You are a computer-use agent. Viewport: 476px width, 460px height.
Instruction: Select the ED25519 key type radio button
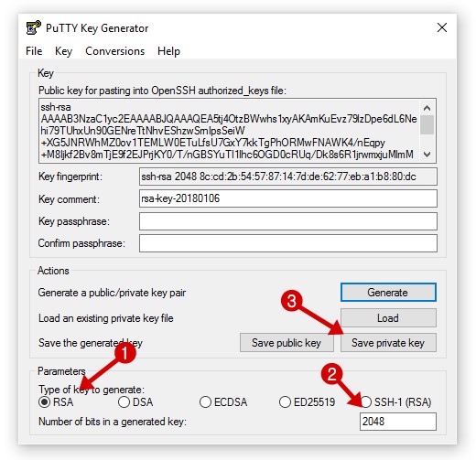tap(285, 402)
